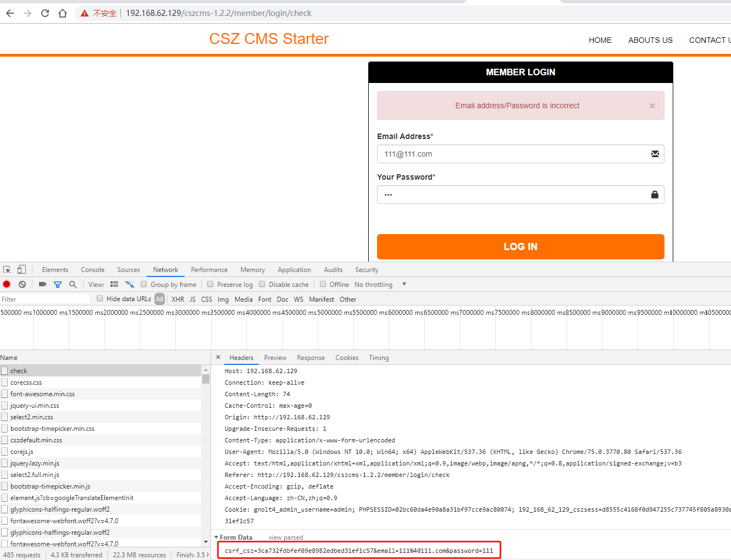Activate DevTools element inspector icon
This screenshot has width=731, height=560.
(x=7, y=270)
